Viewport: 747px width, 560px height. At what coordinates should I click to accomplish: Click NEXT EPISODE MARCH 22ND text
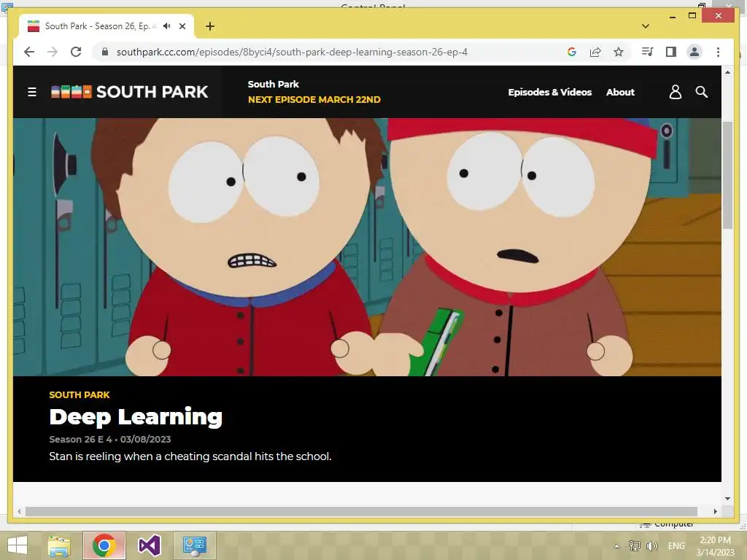(314, 99)
